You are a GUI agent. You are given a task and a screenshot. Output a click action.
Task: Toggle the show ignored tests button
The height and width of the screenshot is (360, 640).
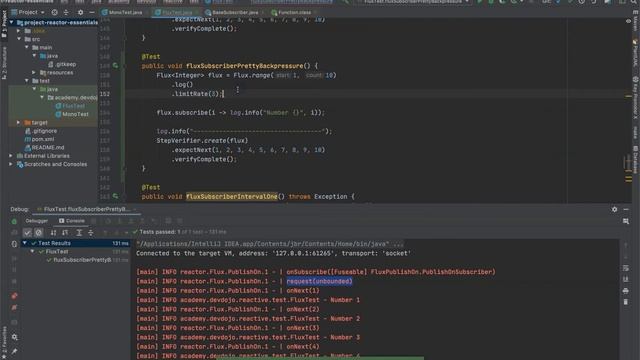[38, 232]
